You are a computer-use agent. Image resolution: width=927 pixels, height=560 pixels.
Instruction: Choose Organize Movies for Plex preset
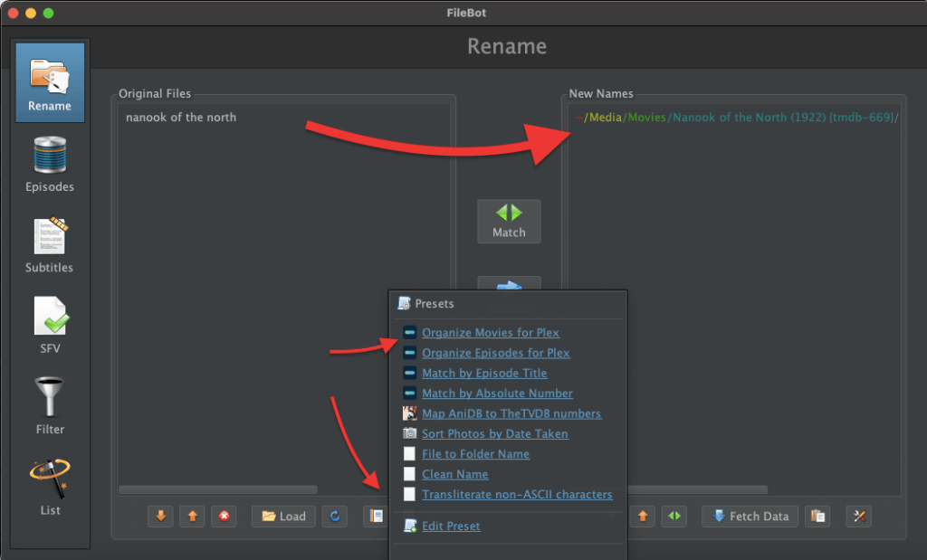click(490, 333)
